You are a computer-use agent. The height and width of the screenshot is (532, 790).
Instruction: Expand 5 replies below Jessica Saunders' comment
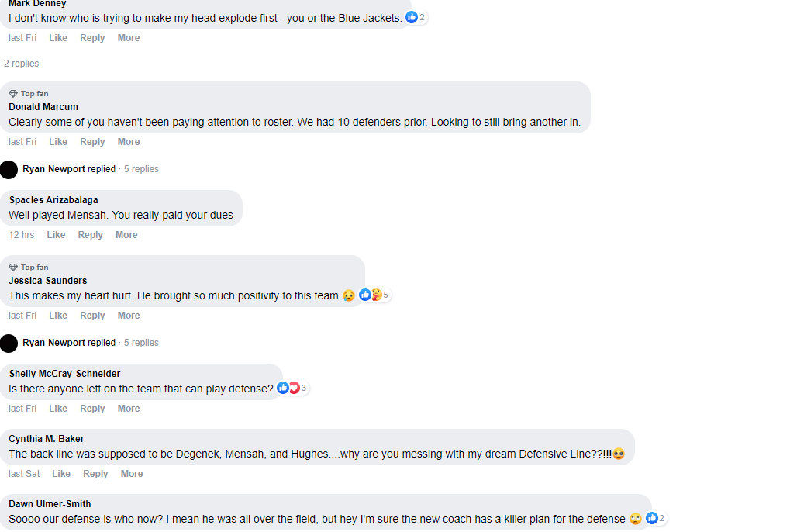141,343
